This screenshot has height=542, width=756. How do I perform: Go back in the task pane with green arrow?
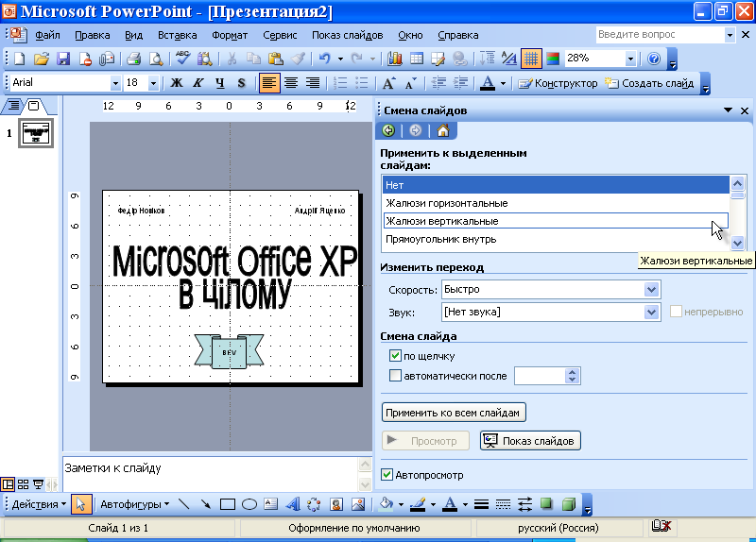[388, 130]
